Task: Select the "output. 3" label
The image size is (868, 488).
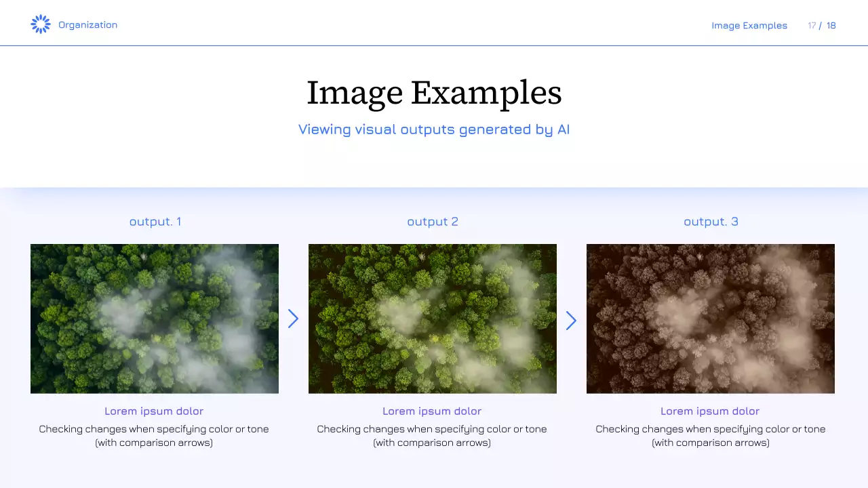Action: pos(711,222)
